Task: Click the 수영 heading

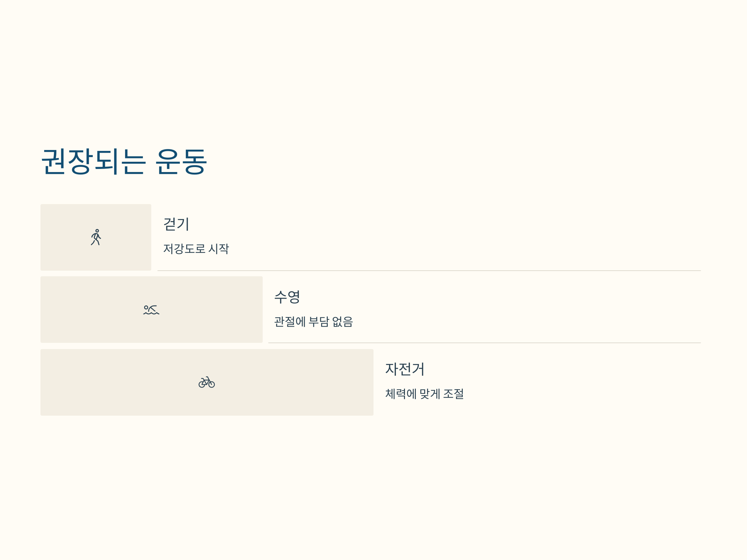Action: [x=287, y=297]
